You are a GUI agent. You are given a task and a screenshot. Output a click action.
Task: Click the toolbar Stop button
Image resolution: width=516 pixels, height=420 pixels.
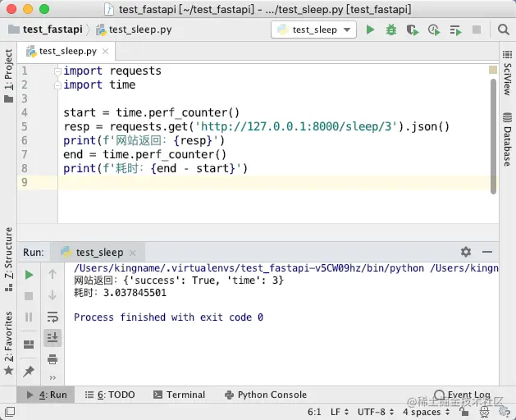(477, 30)
